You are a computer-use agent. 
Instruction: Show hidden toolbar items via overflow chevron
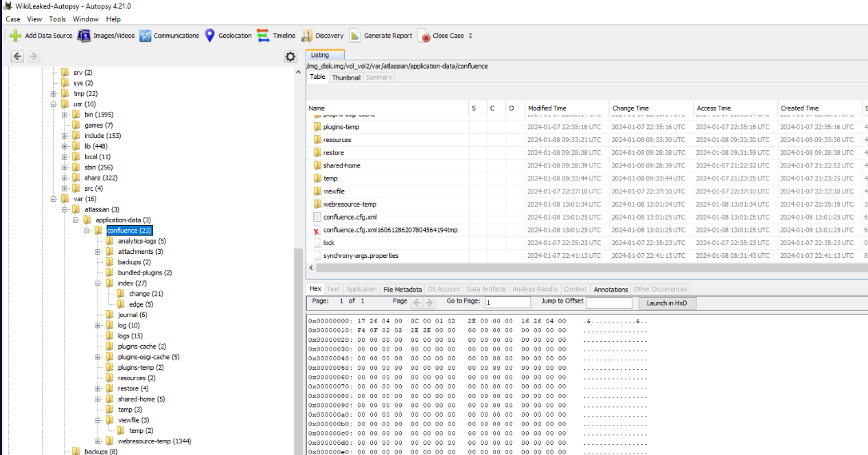[470, 36]
